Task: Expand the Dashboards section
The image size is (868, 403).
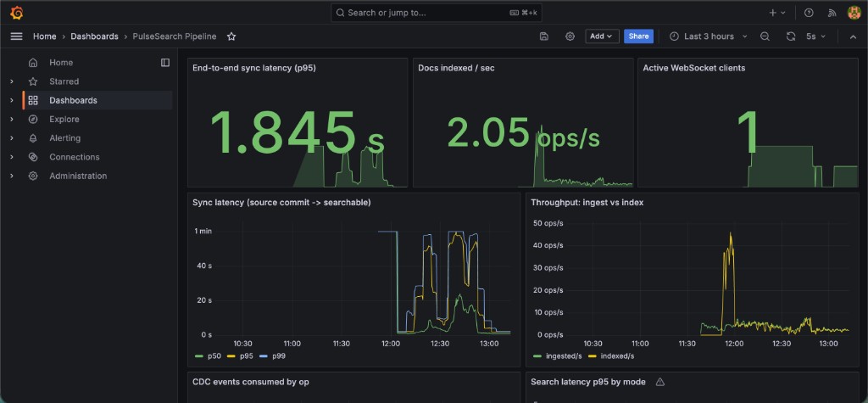Action: pos(12,100)
